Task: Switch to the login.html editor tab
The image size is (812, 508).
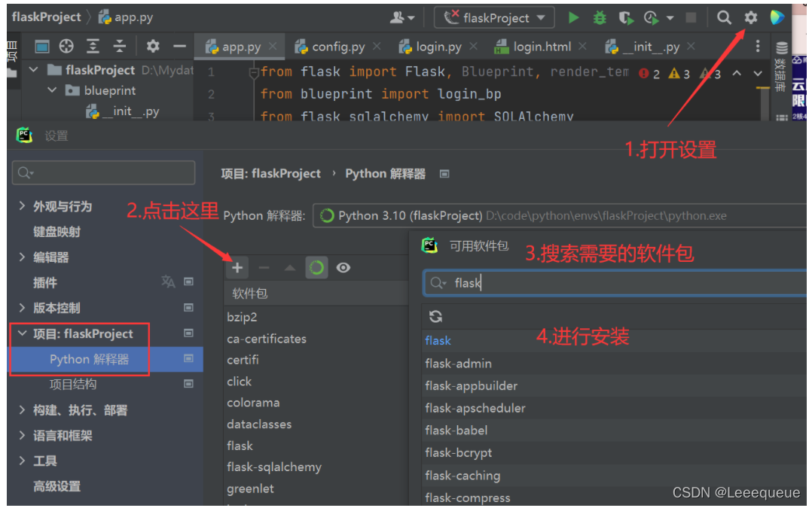Action: point(541,47)
